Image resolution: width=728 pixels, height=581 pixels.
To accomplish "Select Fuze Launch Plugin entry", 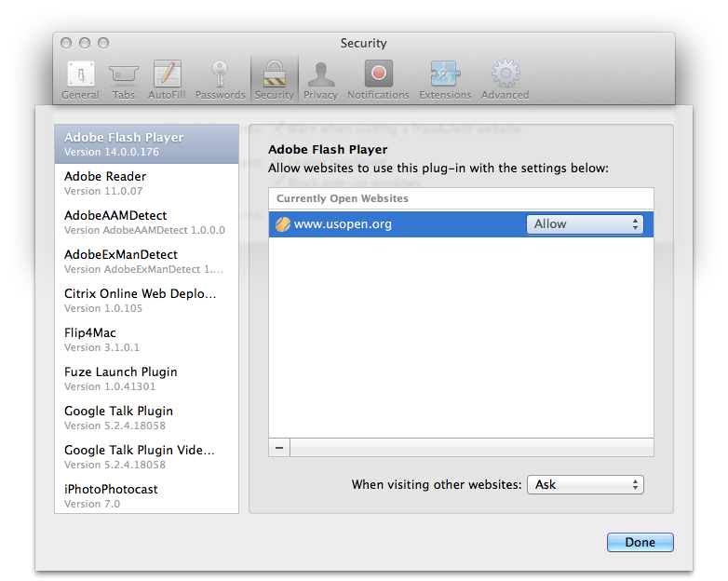I will tap(147, 379).
